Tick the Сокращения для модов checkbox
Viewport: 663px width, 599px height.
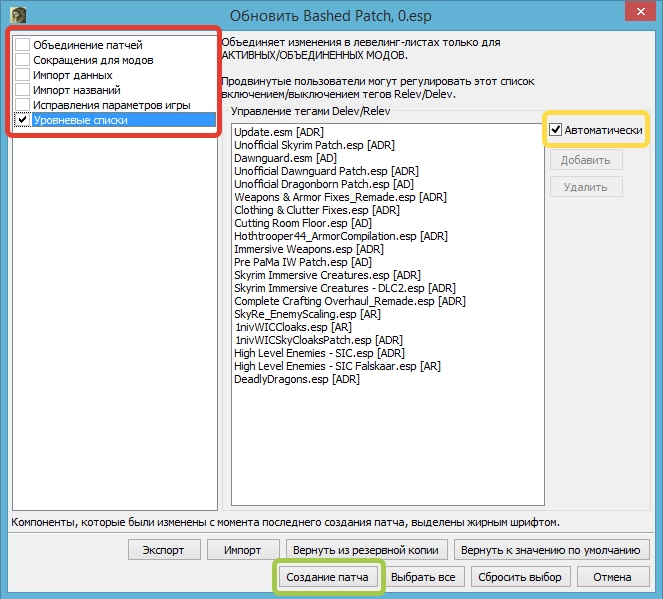click(x=23, y=60)
